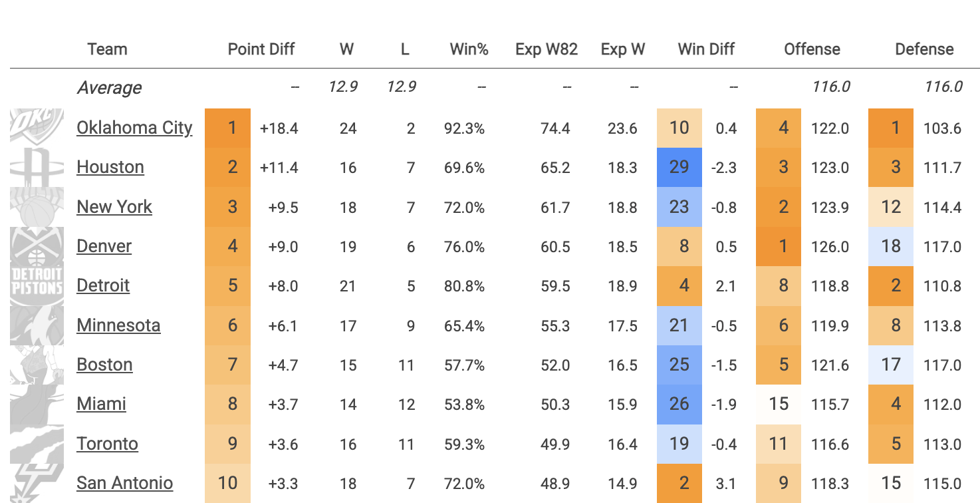Open the Miami team link
Viewport: 980px width, 503px height.
click(101, 404)
